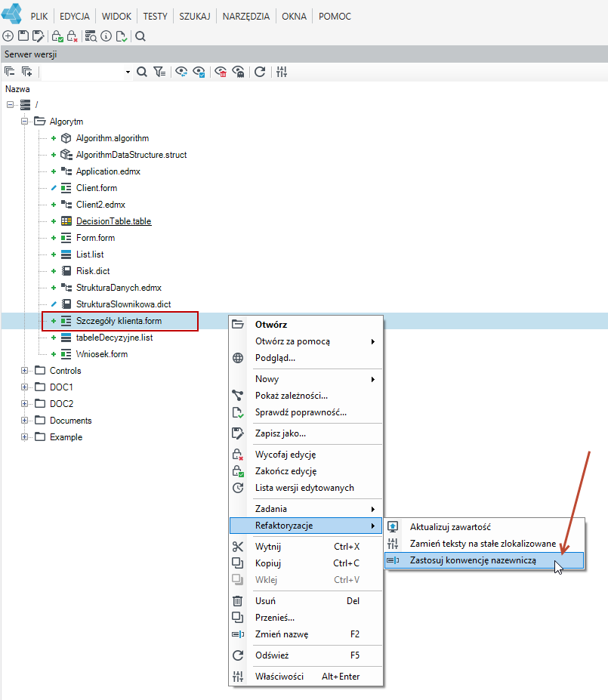The width and height of the screenshot is (608, 700).
Task: Click the document-with-checkmark icon in top toolbar
Action: [121, 36]
